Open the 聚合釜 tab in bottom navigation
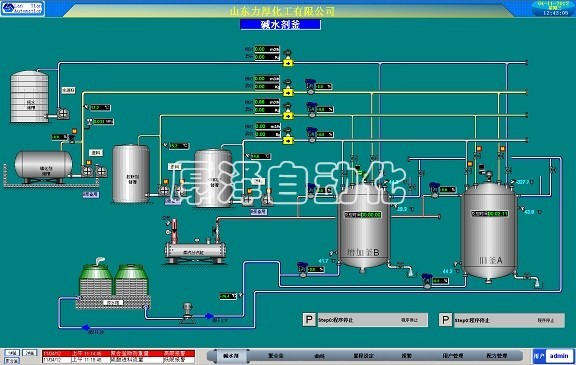The height and width of the screenshot is (365, 576). [x=276, y=355]
